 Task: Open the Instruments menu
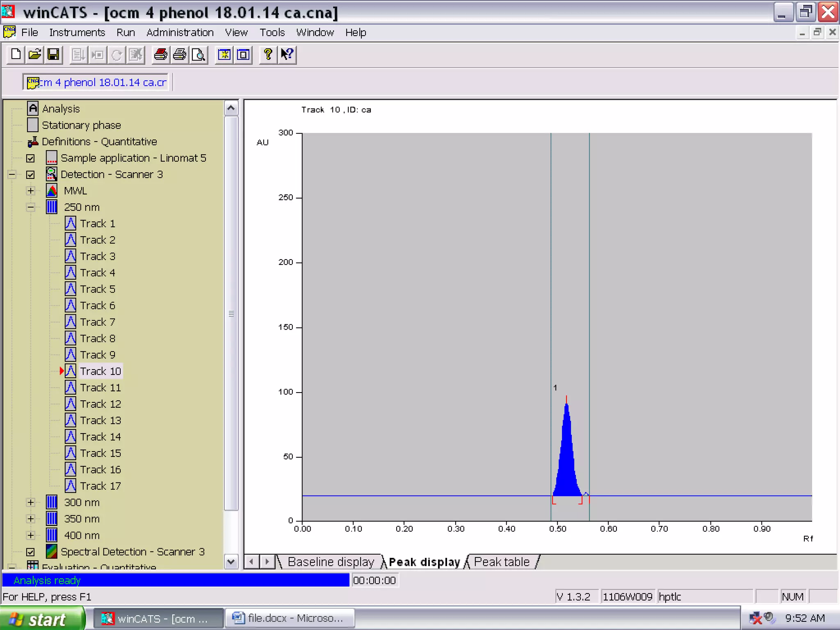77,32
